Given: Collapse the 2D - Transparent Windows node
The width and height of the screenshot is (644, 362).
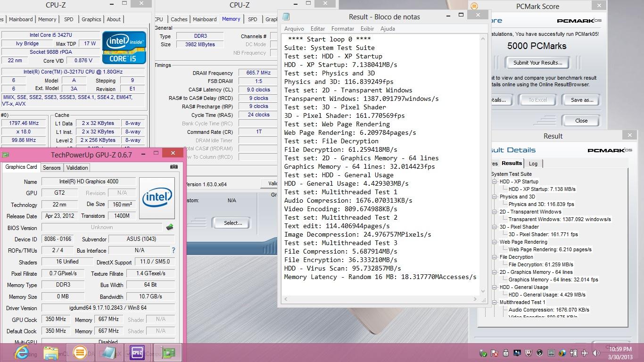Looking at the screenshot, I should 495,212.
